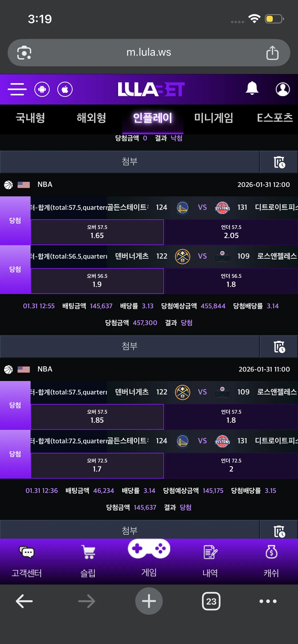
Task: Switch to the 미니게임 tab
Action: pyautogui.click(x=214, y=118)
